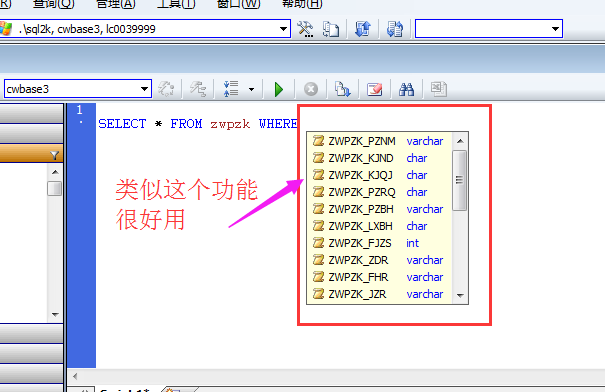Click the format SQL indent lines icon
This screenshot has width=605, height=392.
coord(231,89)
